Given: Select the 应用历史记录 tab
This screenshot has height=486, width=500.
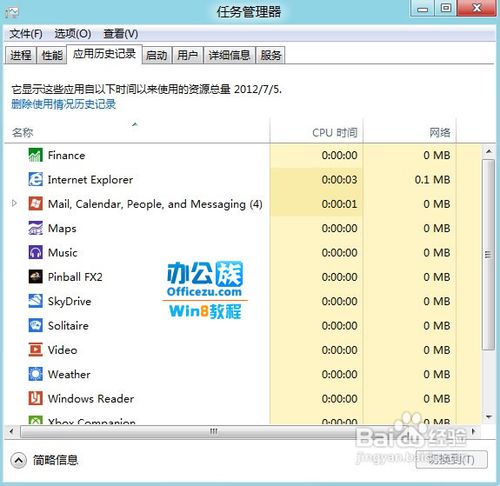Looking at the screenshot, I should 104,54.
